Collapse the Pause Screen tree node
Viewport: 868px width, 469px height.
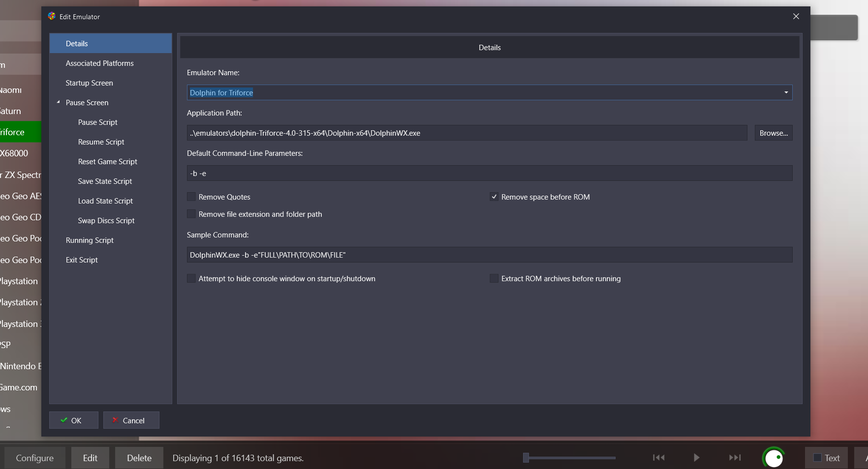pyautogui.click(x=58, y=102)
